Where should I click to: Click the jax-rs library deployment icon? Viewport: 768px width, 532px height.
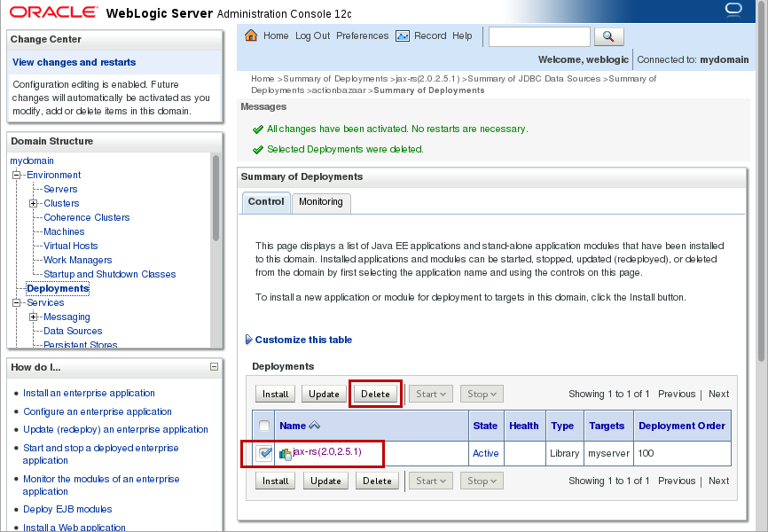(285, 454)
